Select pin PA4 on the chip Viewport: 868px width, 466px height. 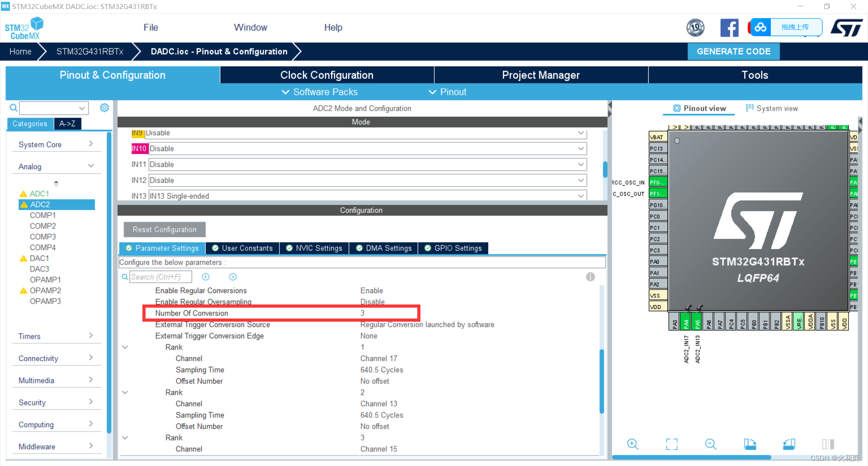[686, 322]
